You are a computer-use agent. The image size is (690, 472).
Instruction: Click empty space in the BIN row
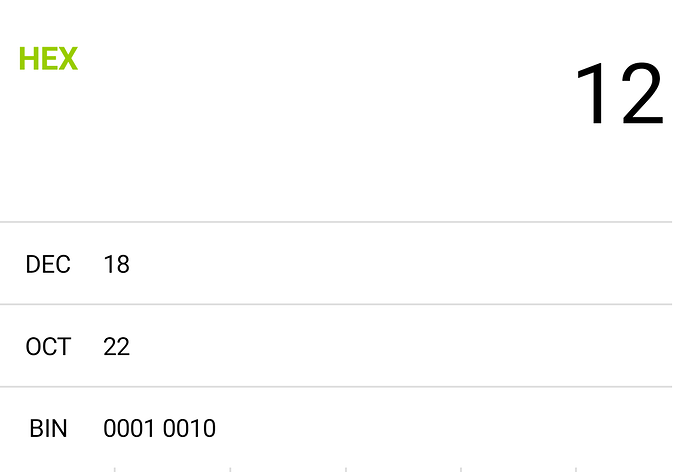click(440, 428)
